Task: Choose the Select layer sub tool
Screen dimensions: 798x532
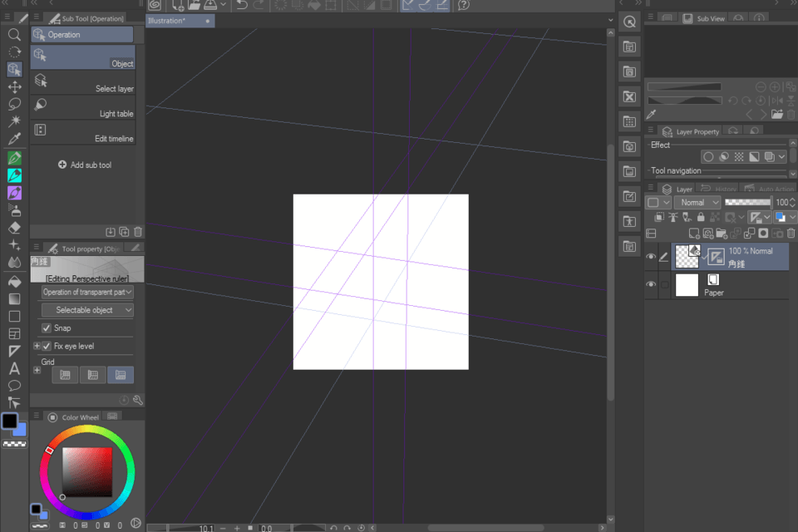Action: click(x=83, y=82)
